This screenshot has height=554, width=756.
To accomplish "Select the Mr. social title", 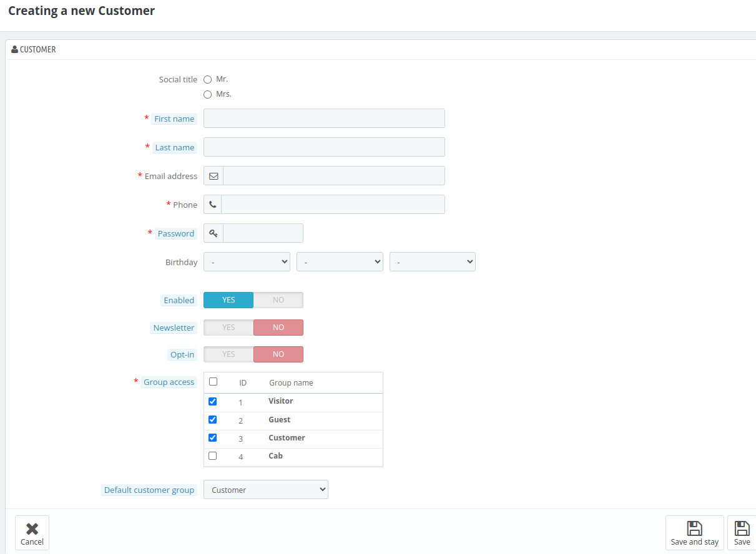I will click(208, 80).
